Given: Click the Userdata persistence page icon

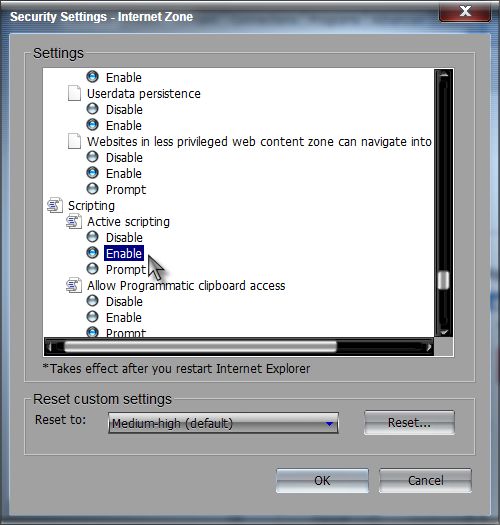Looking at the screenshot, I should (74, 93).
